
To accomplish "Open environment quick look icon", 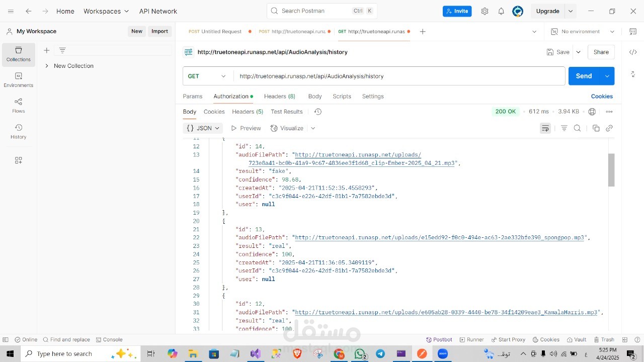I will [633, 32].
